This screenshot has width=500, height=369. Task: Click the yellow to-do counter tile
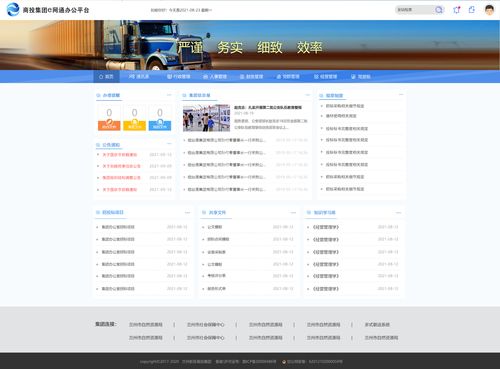(134, 118)
